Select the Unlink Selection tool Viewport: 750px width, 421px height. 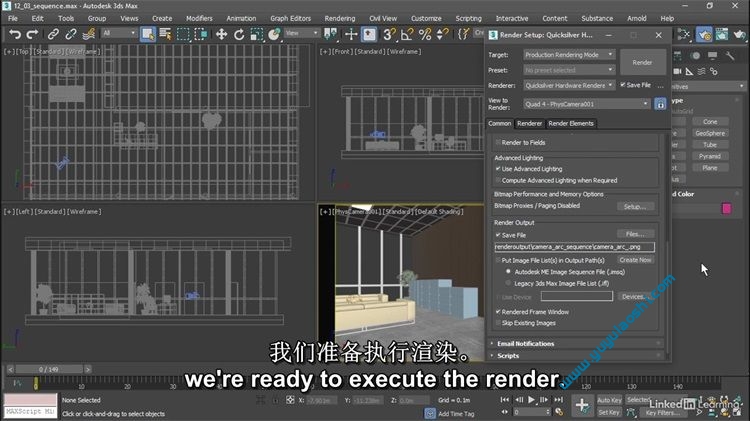pos(71,34)
